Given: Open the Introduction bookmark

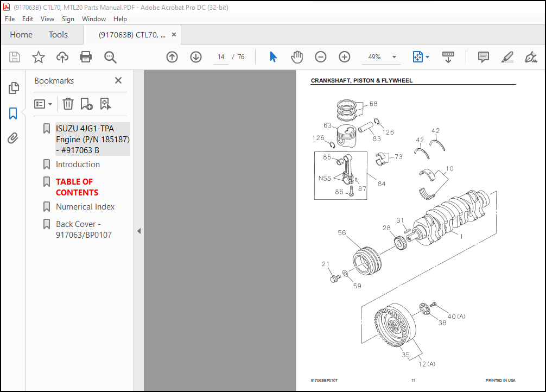Looking at the screenshot, I should (x=78, y=165).
